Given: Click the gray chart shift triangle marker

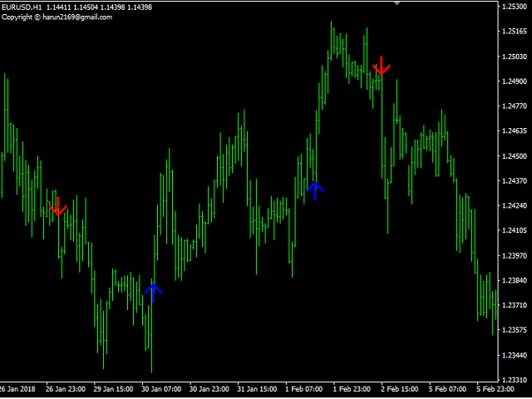Looking at the screenshot, I should pyautogui.click(x=397, y=3).
